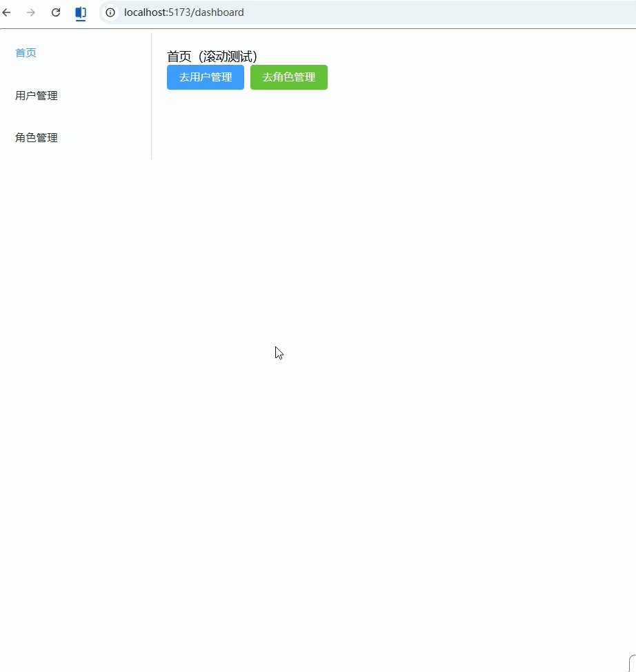Screen dimensions: 636x672
Task: Switch to 角色管理 in the sidebar
Action: pos(37,138)
